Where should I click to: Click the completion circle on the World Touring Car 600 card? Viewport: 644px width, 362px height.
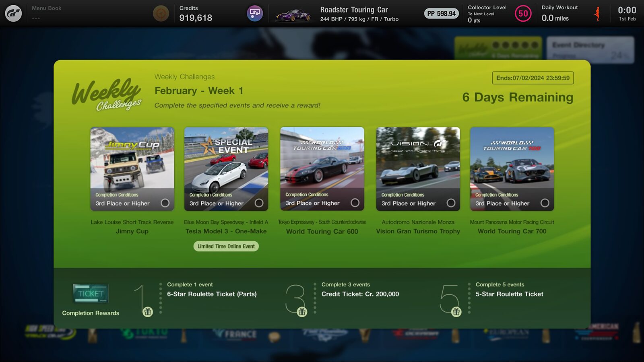pyautogui.click(x=355, y=203)
